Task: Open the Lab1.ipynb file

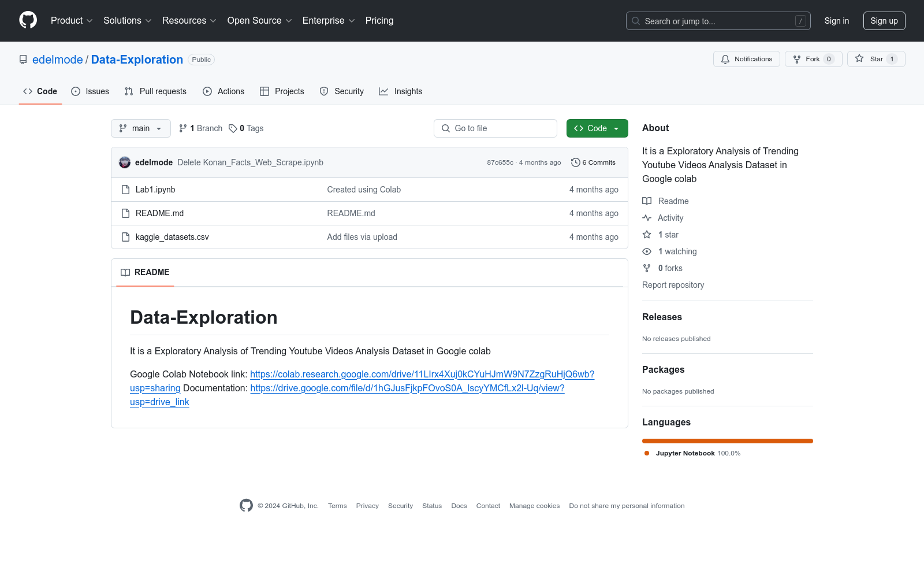Action: pos(155,190)
